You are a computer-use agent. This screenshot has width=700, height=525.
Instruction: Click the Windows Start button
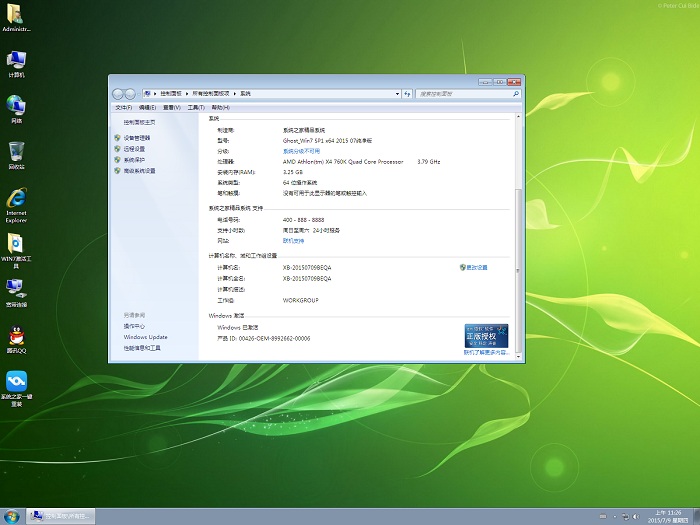coord(12,516)
